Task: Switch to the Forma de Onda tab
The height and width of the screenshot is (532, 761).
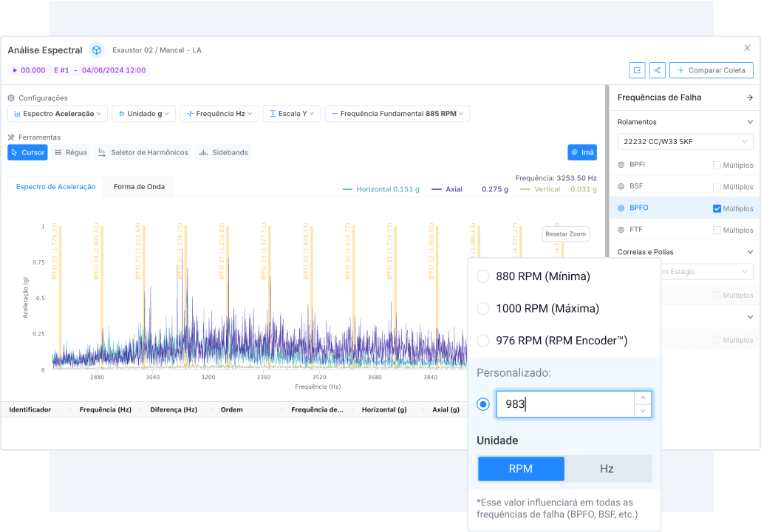Action: (139, 187)
